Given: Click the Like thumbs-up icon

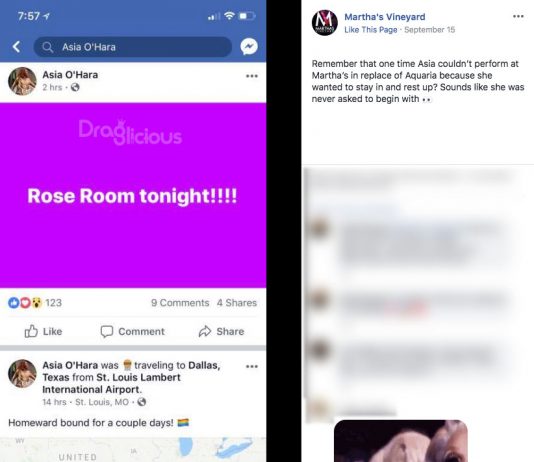Looking at the screenshot, I should click(x=31, y=331).
